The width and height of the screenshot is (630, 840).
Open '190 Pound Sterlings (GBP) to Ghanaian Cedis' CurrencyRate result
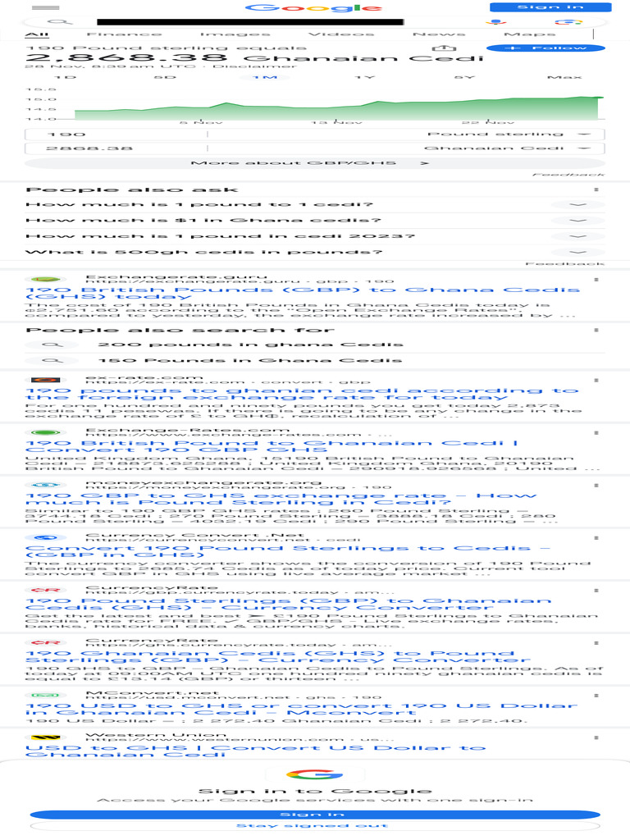[288, 604]
